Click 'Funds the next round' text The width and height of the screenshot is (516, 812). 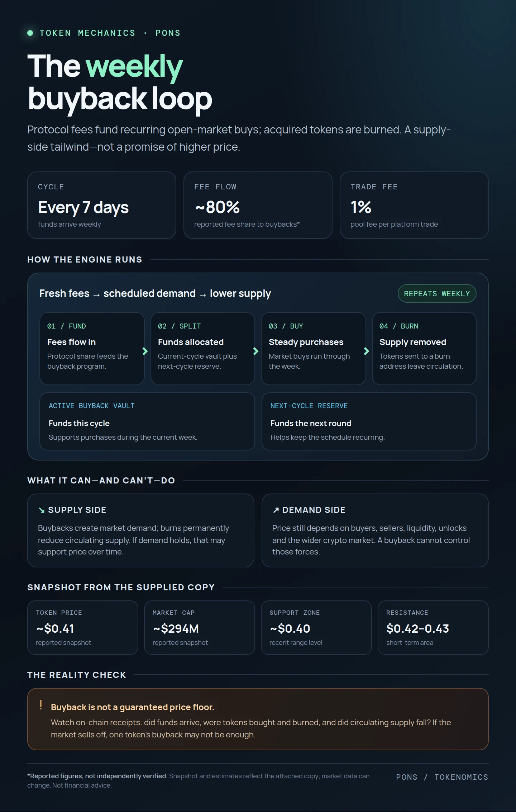coord(311,423)
